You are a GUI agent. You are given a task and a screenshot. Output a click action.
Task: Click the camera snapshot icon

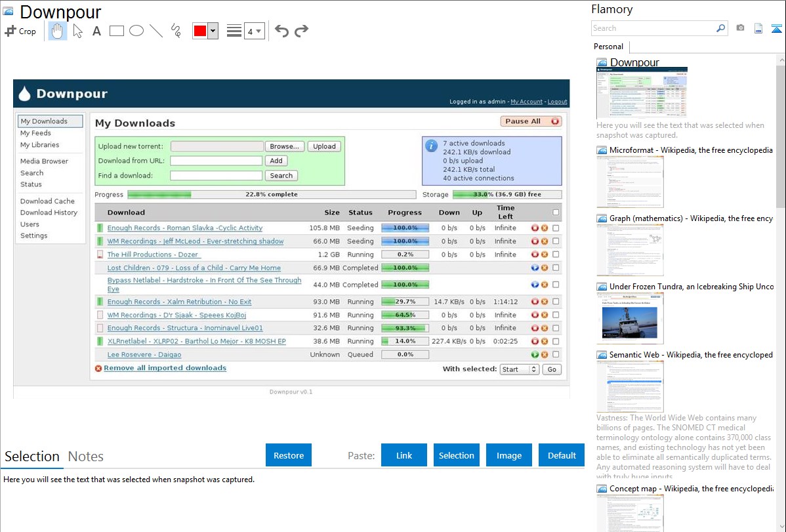pos(740,28)
